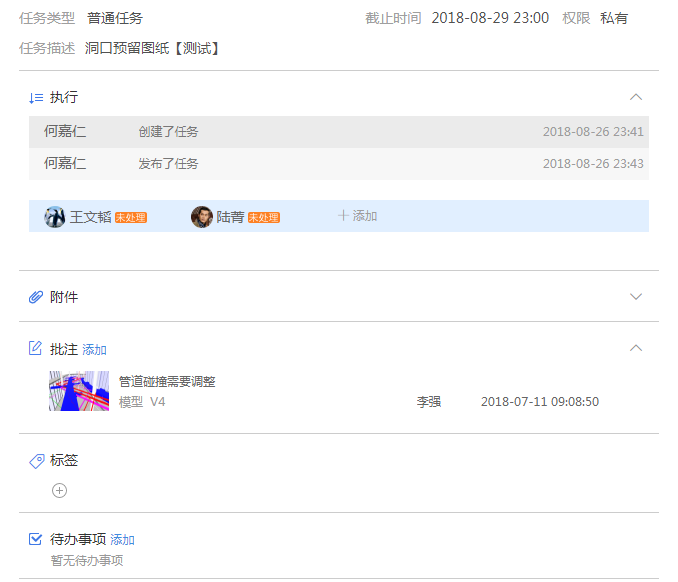Click the execution sort icon
The width and height of the screenshot is (678, 582).
click(x=36, y=97)
